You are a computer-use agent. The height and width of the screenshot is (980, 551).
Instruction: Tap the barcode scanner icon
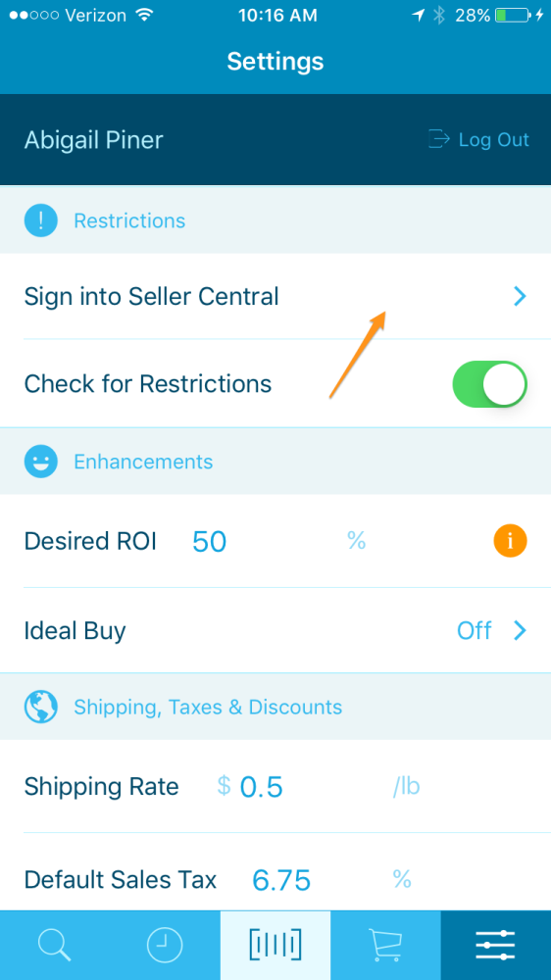275,945
